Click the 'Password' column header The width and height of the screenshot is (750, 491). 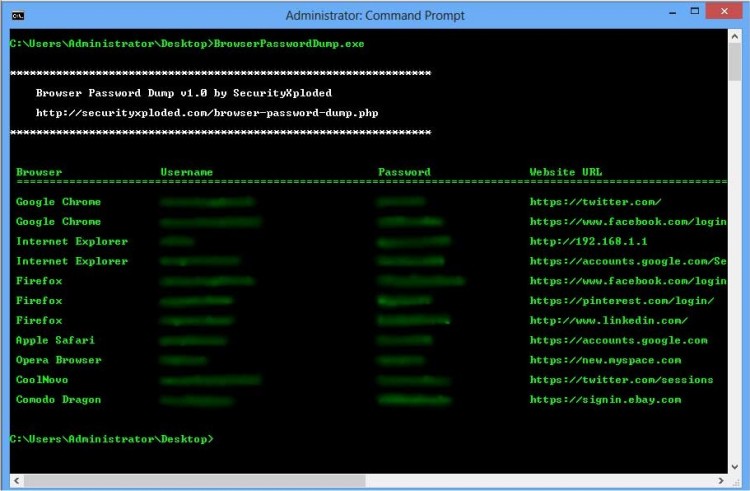tap(404, 172)
